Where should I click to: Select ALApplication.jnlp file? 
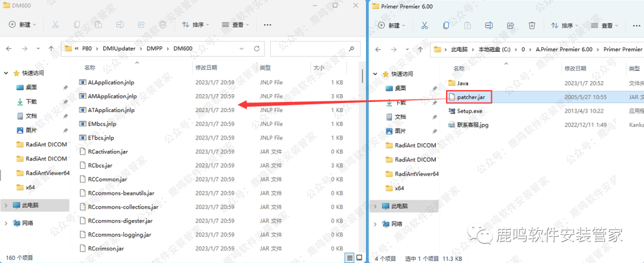pyautogui.click(x=111, y=82)
